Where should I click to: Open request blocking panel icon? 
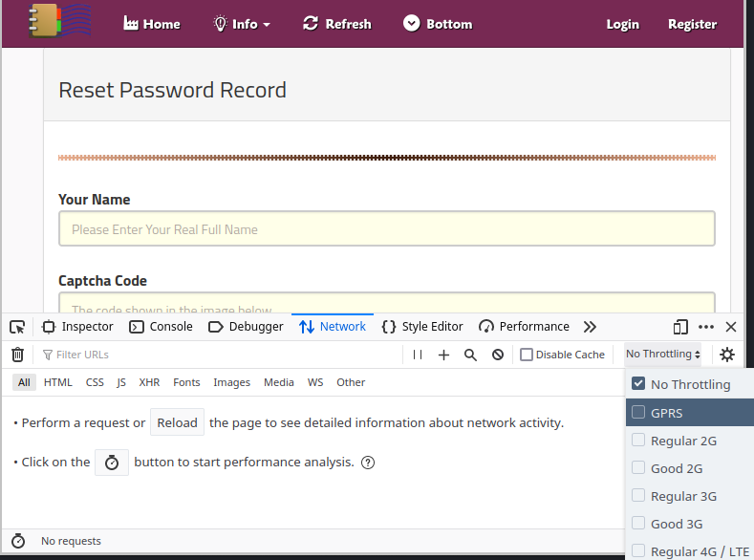(x=497, y=355)
